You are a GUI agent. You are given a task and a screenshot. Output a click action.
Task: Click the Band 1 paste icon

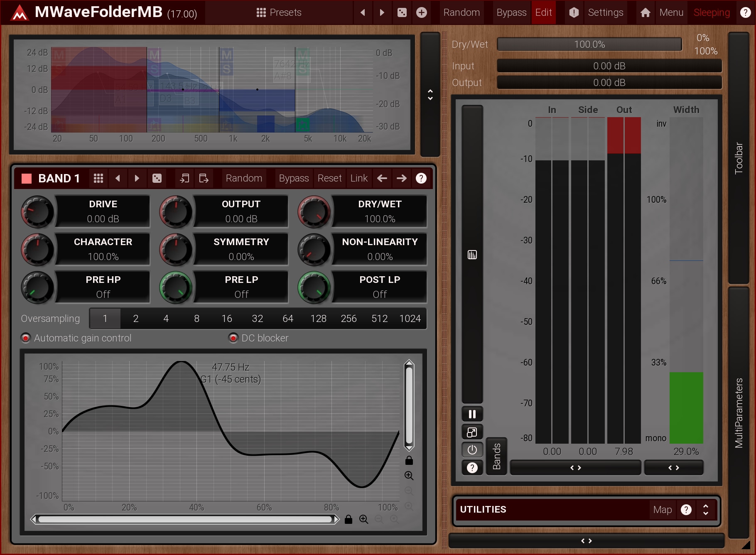click(204, 178)
